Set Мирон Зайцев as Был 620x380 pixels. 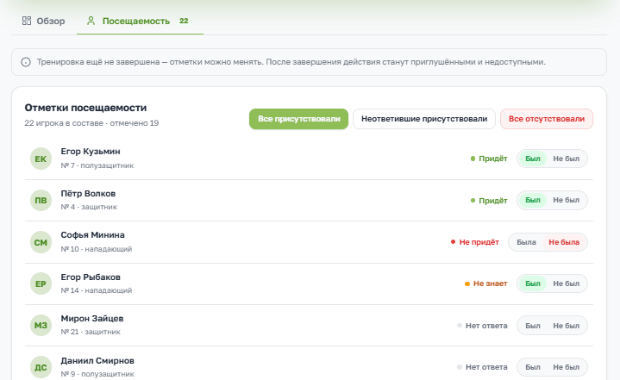tap(533, 325)
